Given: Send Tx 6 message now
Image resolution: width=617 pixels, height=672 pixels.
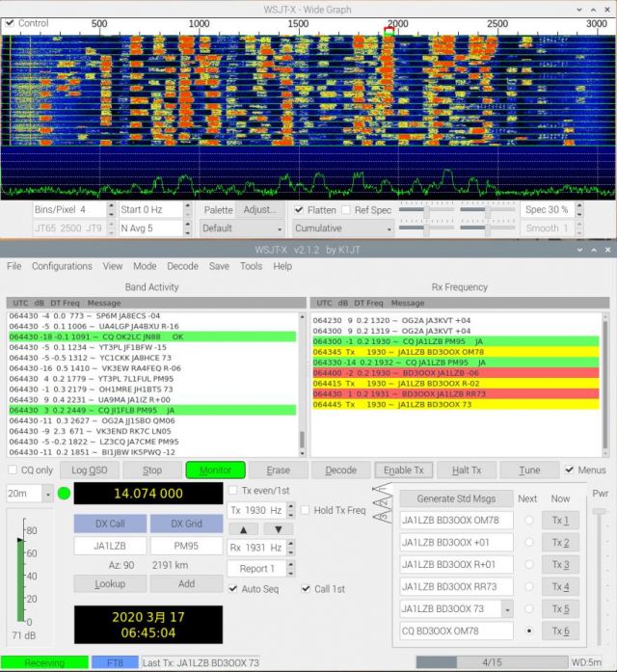Looking at the screenshot, I should click(x=560, y=631).
